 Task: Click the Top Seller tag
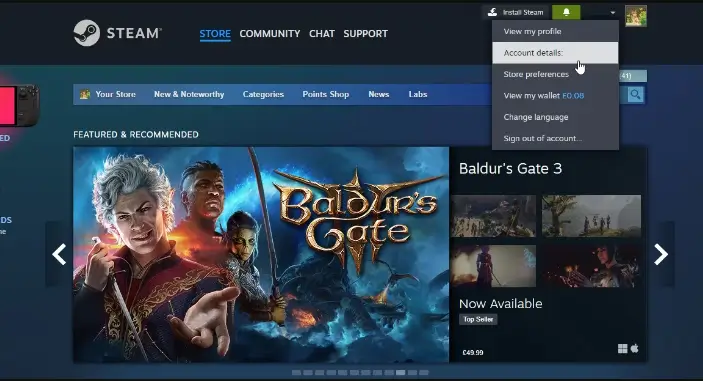pyautogui.click(x=478, y=319)
